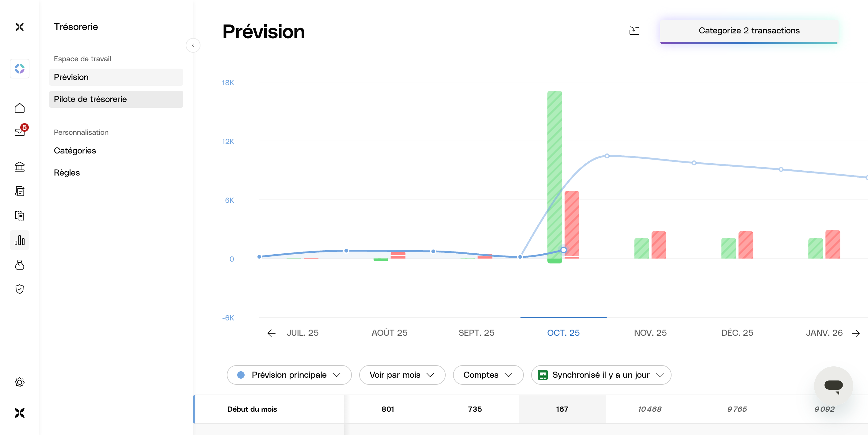Screen dimensions: 868x435
Task: Expand the Comptes filter dropdown
Action: (488, 375)
